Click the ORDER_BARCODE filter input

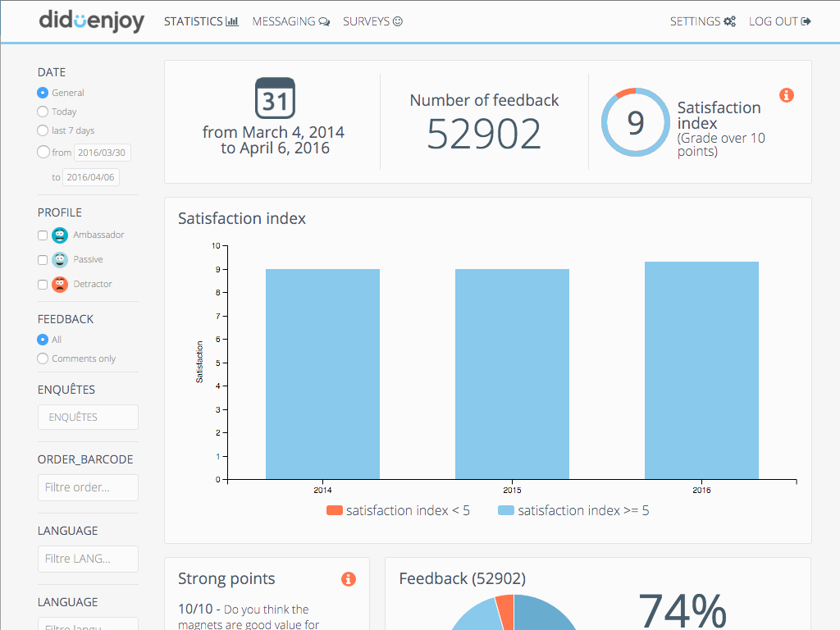coord(88,487)
